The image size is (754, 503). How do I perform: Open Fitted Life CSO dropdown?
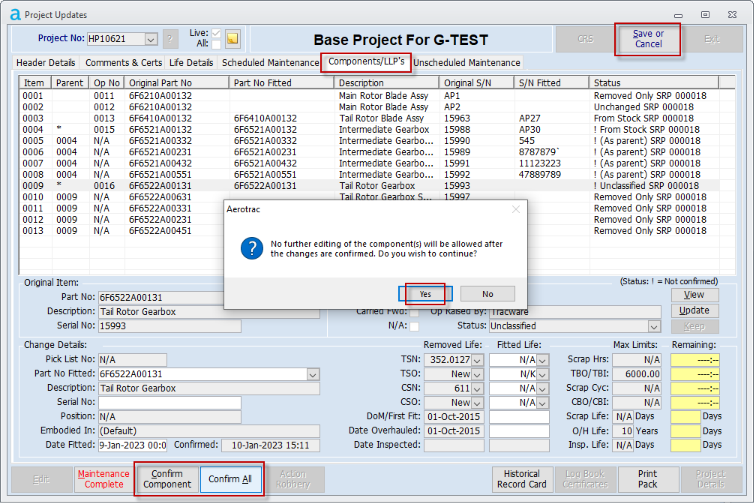point(542,402)
